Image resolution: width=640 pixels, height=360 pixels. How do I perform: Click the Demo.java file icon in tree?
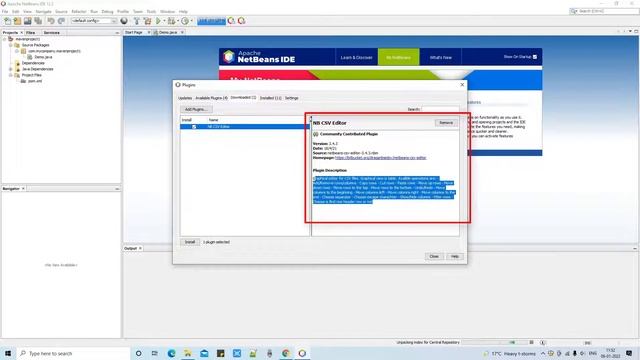30,57
